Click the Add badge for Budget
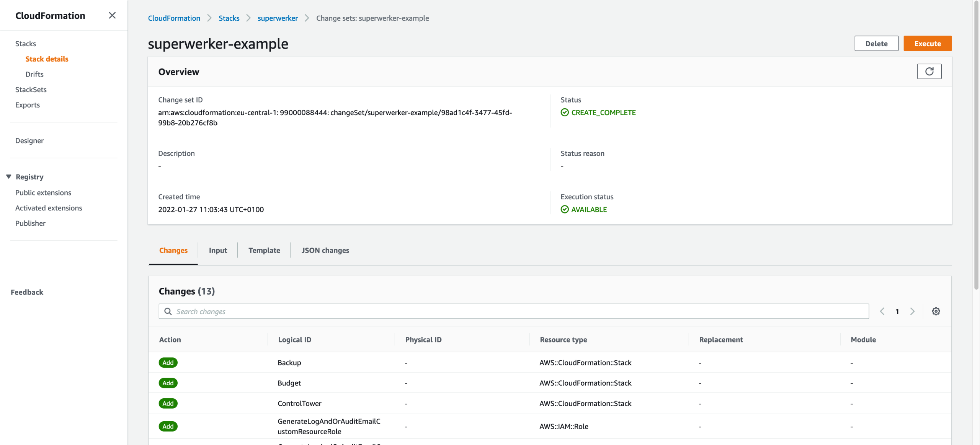Viewport: 980px width, 445px height. tap(168, 383)
